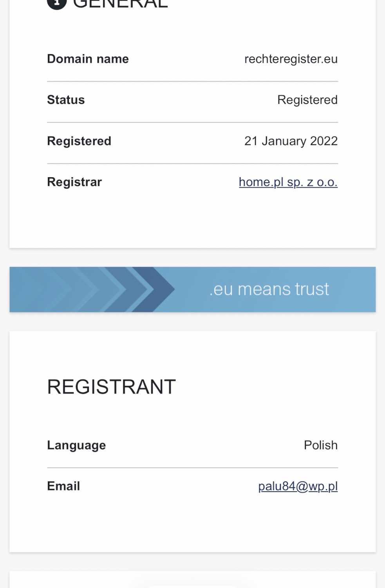
Task: Open the home.pl sp. z o.o. registrar link
Action: [x=288, y=182]
